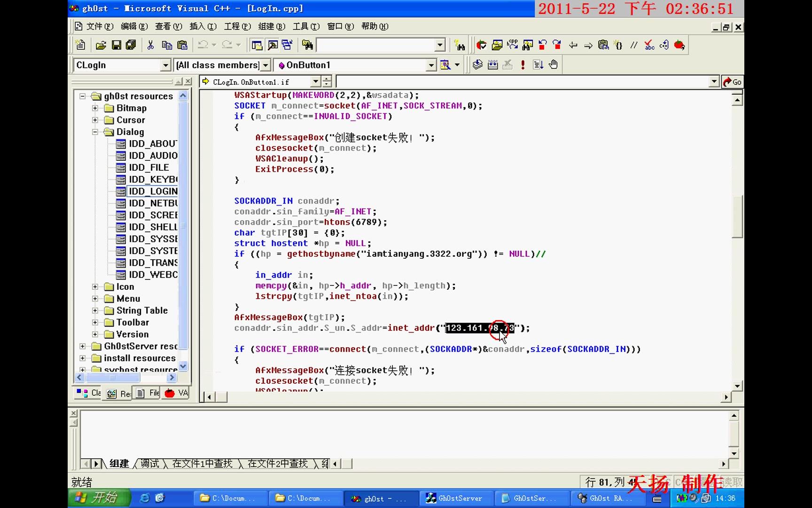Click Open File in Workspace icon
812x508 pixels.
pyautogui.click(x=497, y=45)
